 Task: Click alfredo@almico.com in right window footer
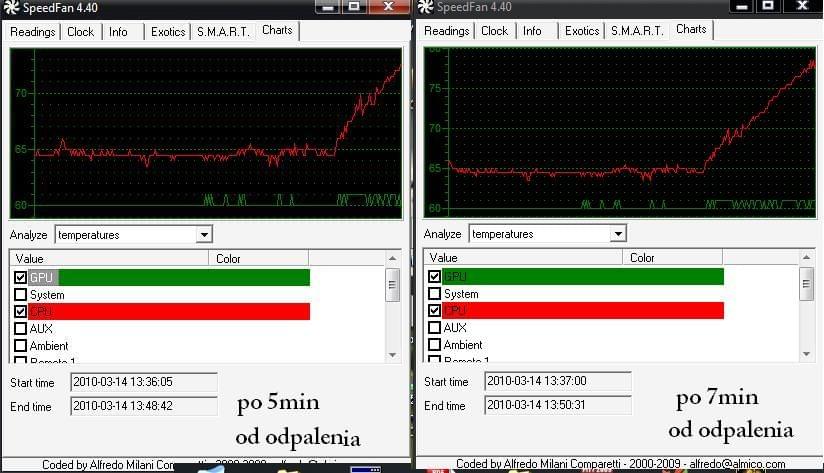tap(737, 464)
